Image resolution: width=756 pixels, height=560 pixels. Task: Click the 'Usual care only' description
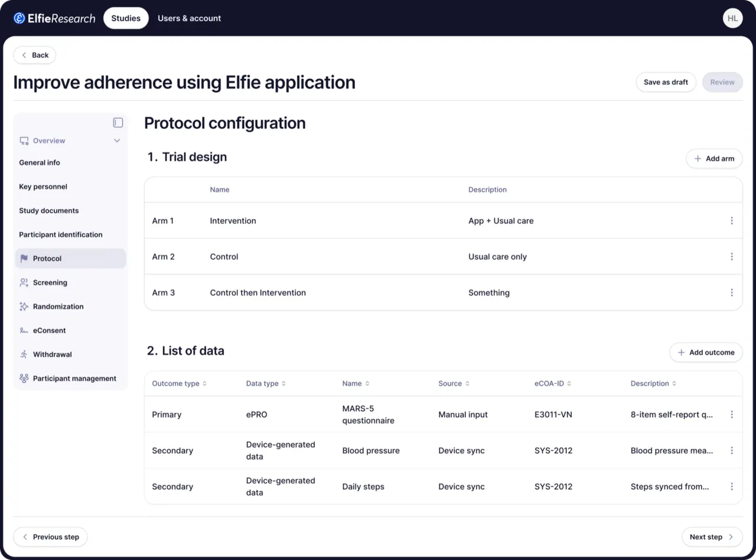(497, 257)
